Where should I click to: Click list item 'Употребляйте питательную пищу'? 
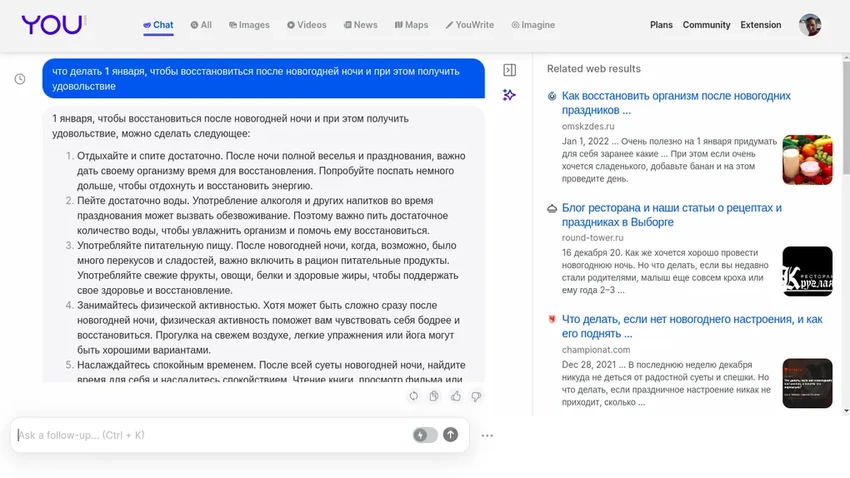(x=267, y=268)
